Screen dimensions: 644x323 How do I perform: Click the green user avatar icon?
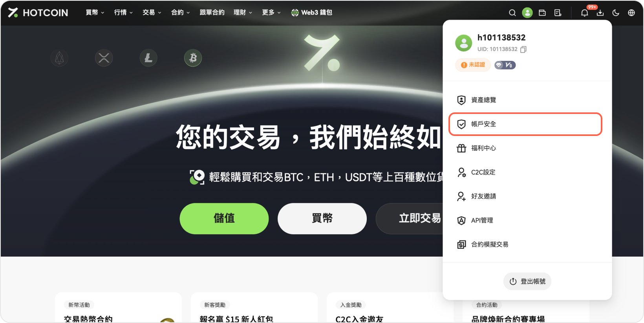pyautogui.click(x=527, y=13)
